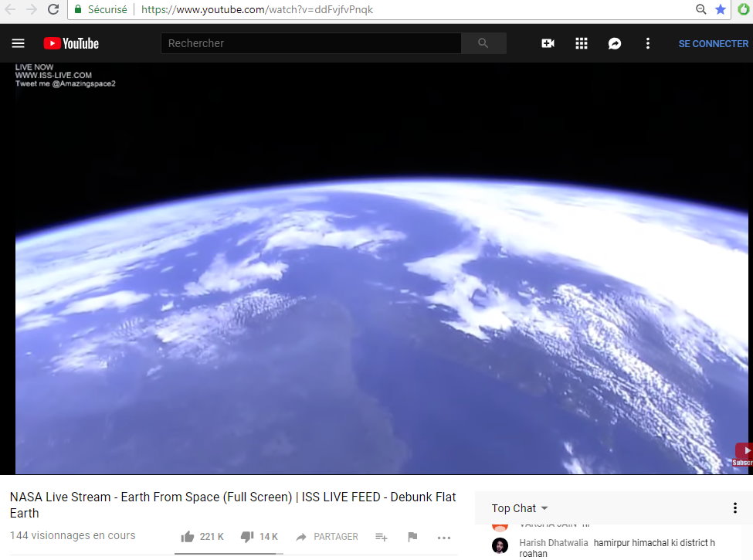Viewport: 753px width, 560px height.
Task: Click the like/dislike ratio bar
Action: tap(229, 554)
